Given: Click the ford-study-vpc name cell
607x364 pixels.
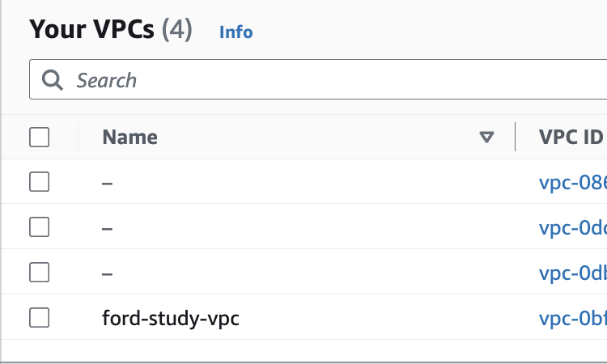Looking at the screenshot, I should (171, 319).
